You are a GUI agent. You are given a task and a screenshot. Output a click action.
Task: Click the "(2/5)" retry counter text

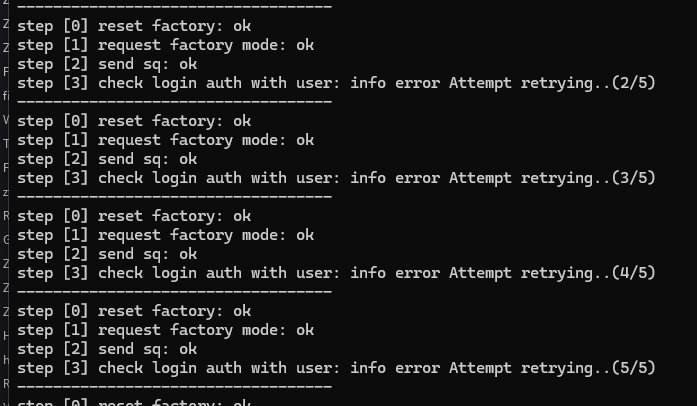pyautogui.click(x=631, y=82)
